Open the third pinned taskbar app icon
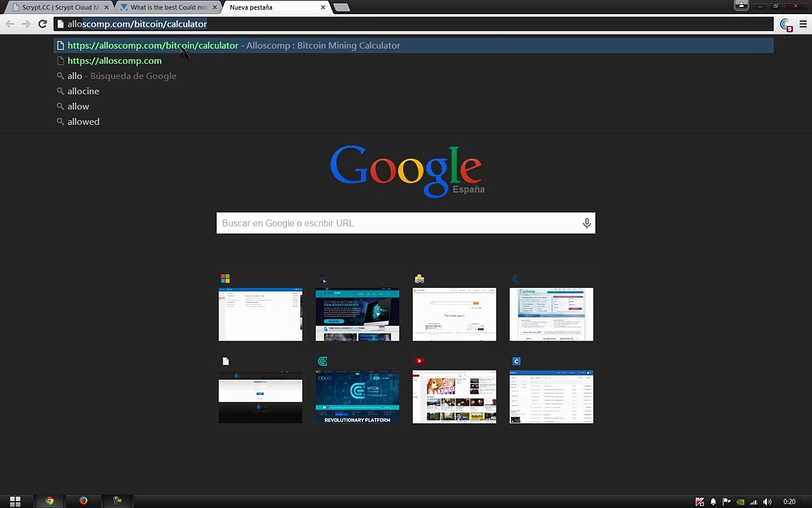The image size is (812, 508). (x=118, y=501)
